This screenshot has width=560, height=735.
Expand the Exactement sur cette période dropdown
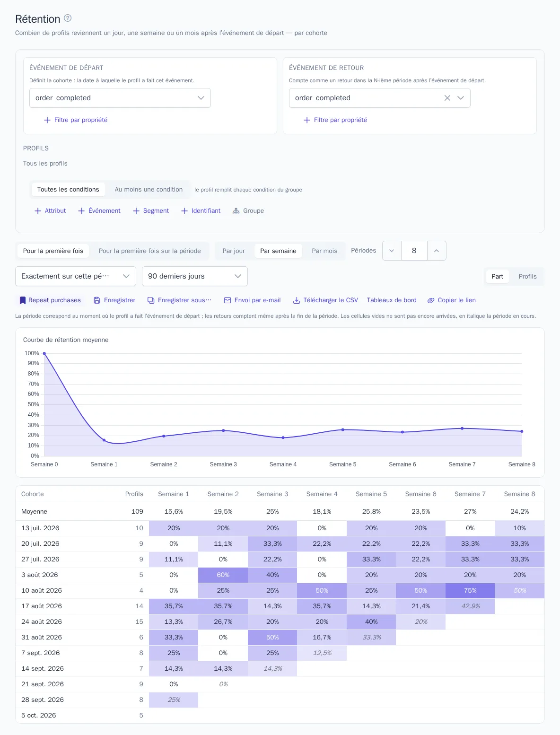[76, 276]
